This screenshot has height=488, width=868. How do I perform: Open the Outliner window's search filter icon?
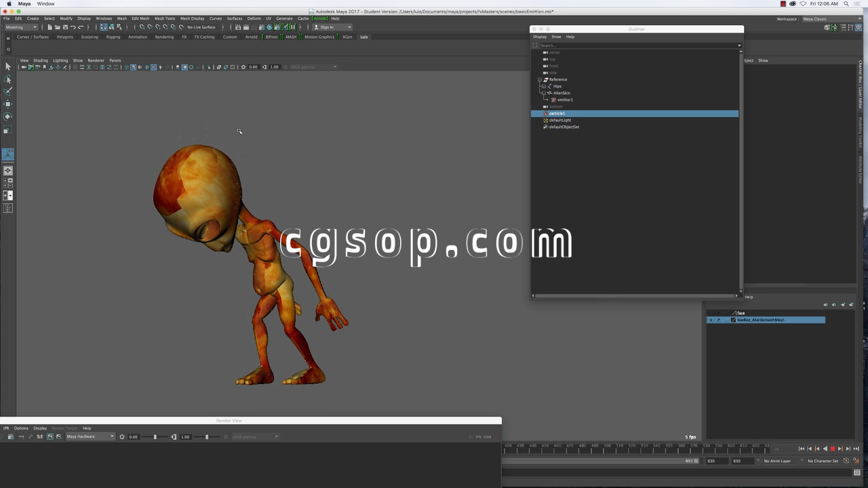tap(535, 45)
